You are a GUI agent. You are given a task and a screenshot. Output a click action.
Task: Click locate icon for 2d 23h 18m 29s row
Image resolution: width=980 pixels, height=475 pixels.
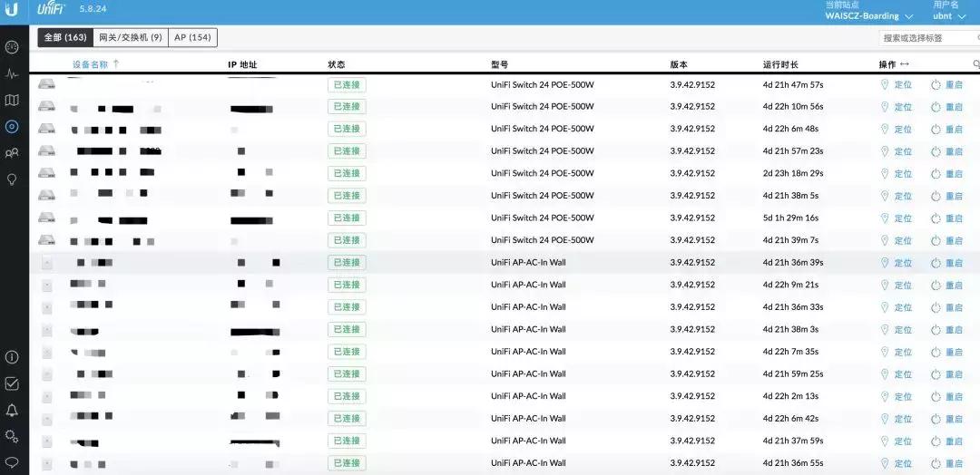click(x=885, y=173)
